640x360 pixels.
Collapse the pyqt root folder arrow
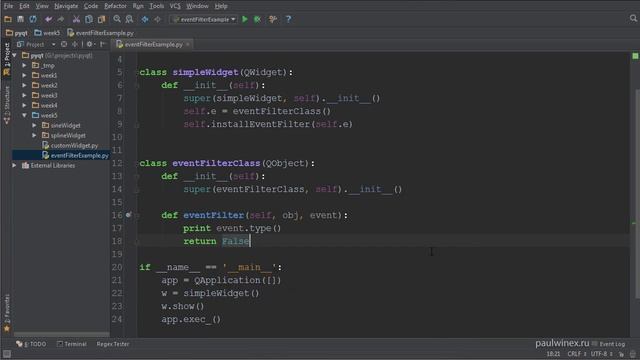coord(15,55)
